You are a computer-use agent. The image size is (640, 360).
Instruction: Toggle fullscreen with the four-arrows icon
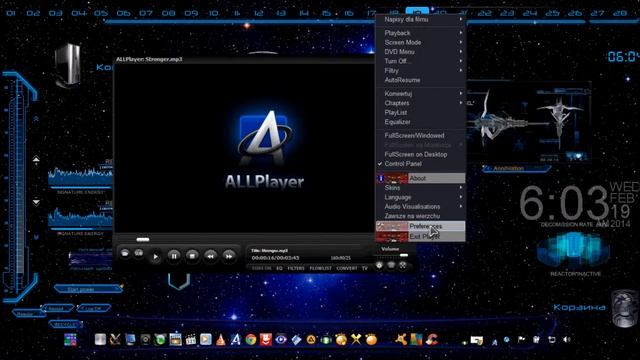tap(403, 265)
